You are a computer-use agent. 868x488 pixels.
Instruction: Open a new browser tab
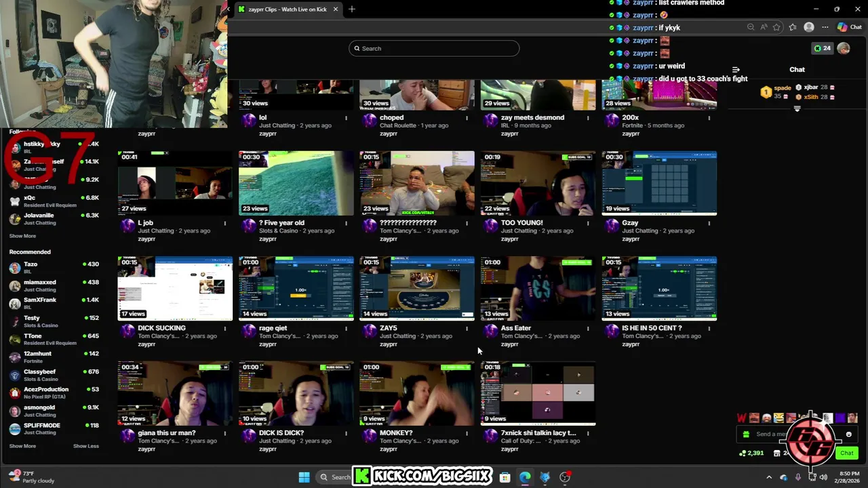tap(351, 9)
